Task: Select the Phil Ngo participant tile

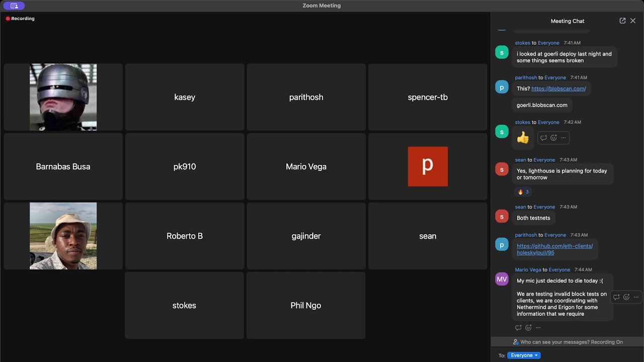Action: click(x=306, y=305)
